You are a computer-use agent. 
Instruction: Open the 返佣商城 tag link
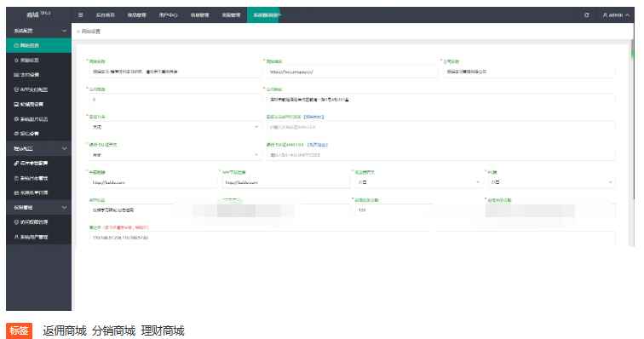point(65,330)
